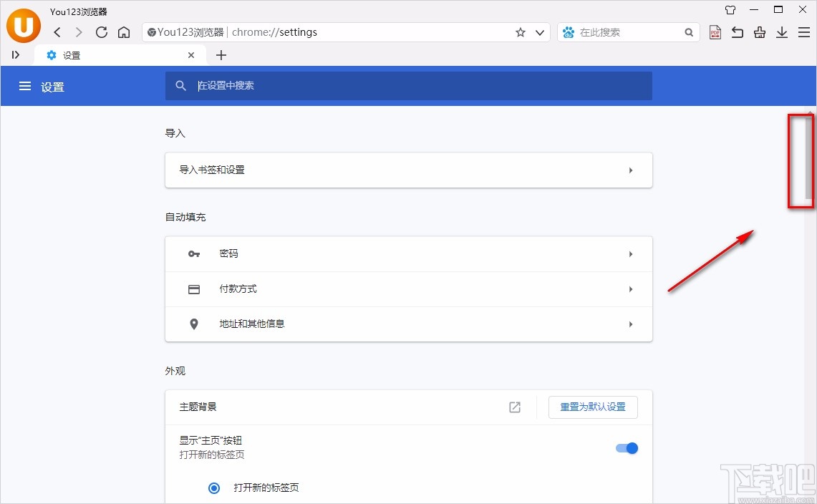Select the 打开新的标签页 radio button
The height and width of the screenshot is (504, 817).
213,488
